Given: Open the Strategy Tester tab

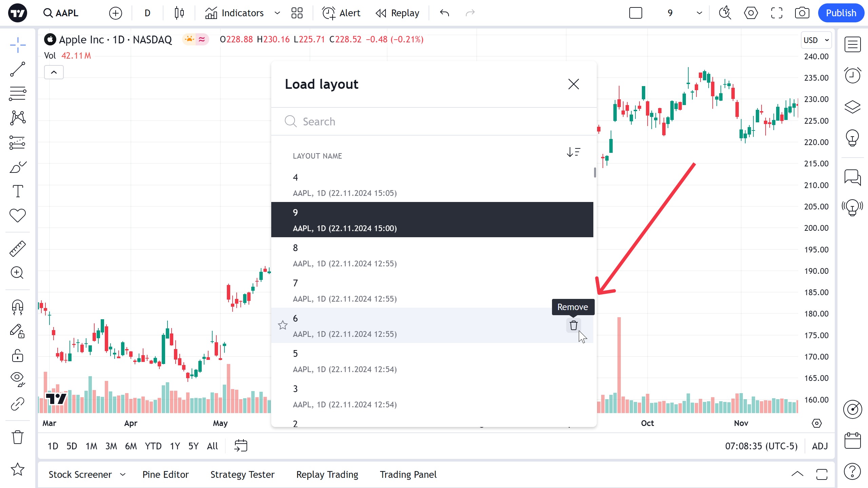Looking at the screenshot, I should tap(242, 474).
